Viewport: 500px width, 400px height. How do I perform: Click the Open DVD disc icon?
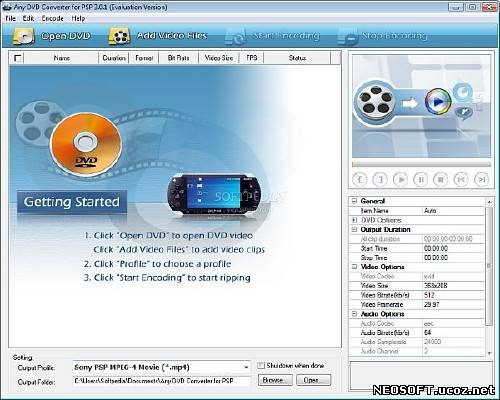pos(24,36)
